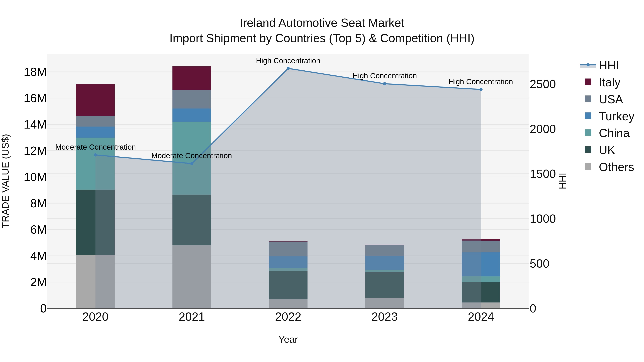Click the Others color swatch in legend

coord(588,167)
